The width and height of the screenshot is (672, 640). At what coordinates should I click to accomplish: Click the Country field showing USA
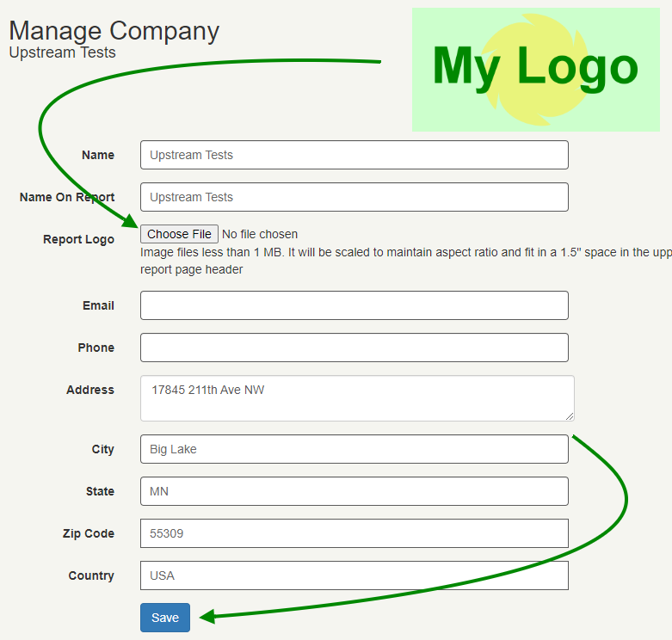[354, 575]
